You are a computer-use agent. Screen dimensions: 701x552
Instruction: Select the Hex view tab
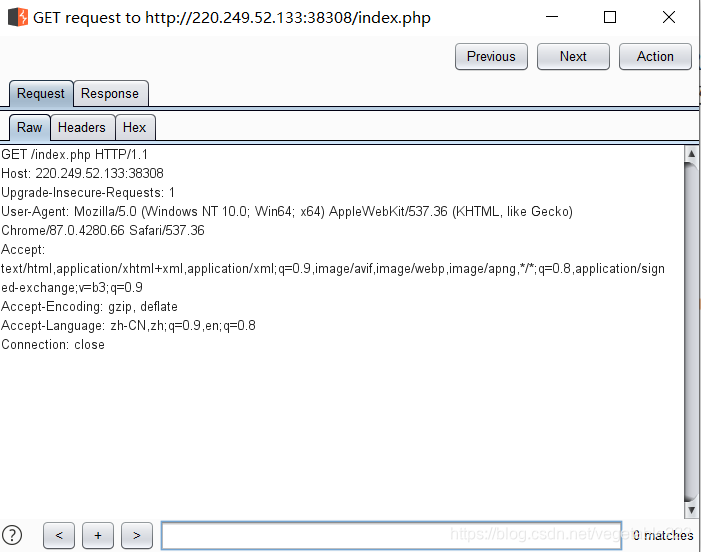(x=135, y=127)
